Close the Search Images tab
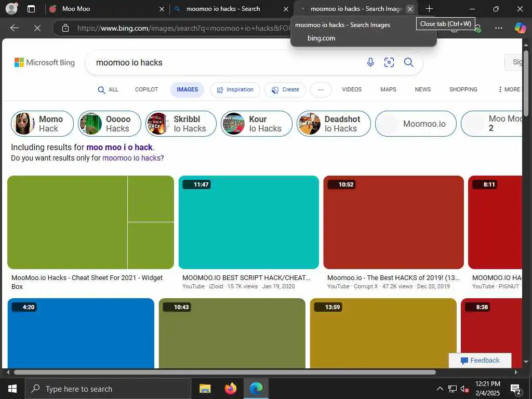The image size is (532, 399). point(410,9)
